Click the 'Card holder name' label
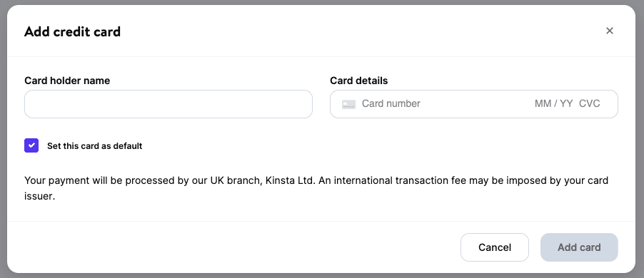This screenshot has width=644, height=278. coord(67,81)
